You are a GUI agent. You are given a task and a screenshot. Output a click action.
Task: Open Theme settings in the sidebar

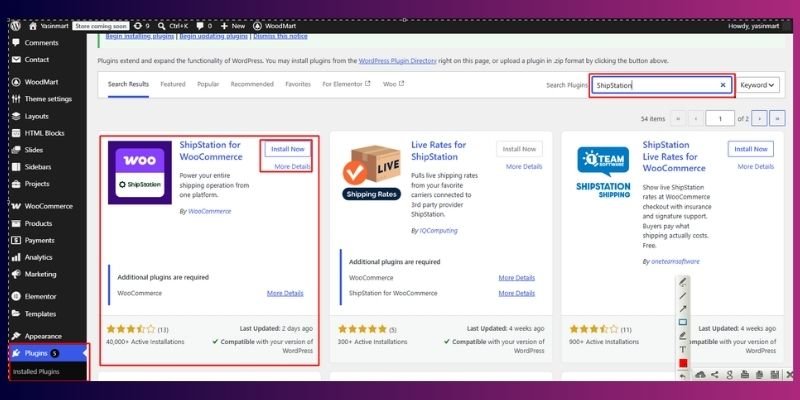pos(48,99)
